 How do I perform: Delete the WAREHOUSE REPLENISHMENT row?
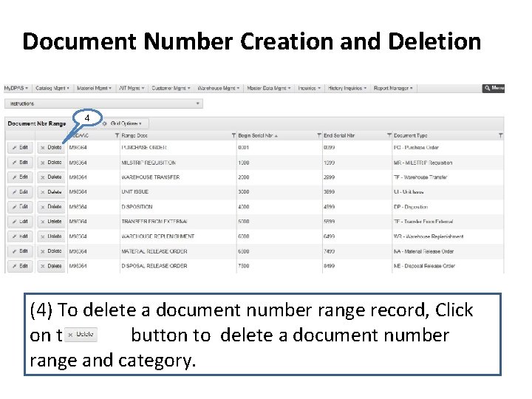[51, 236]
